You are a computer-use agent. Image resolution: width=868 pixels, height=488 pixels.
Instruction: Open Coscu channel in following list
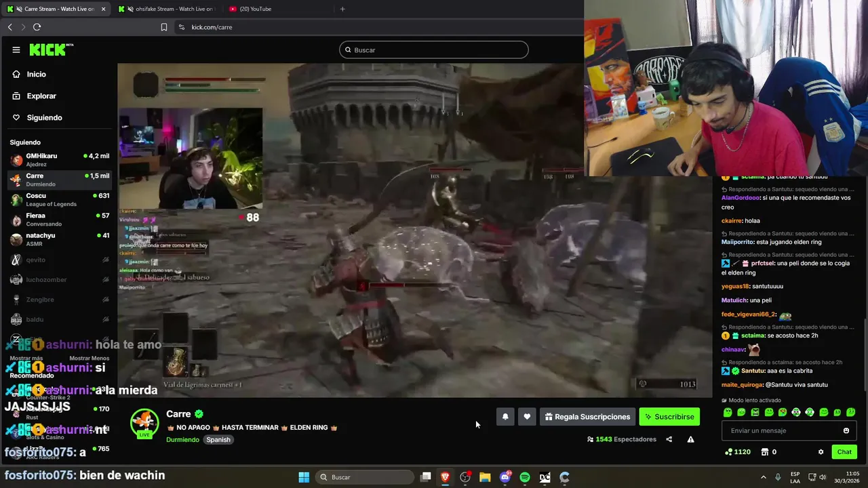pyautogui.click(x=59, y=199)
